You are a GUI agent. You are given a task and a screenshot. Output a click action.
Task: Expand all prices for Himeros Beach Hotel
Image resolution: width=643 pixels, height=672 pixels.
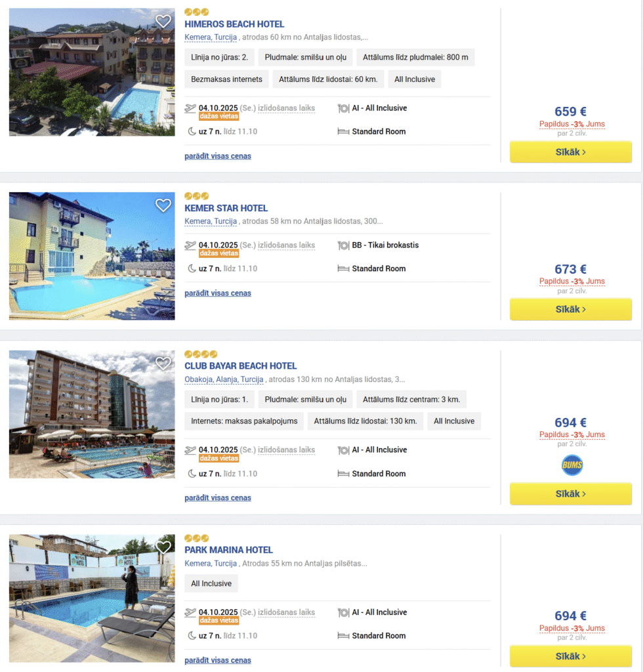218,156
